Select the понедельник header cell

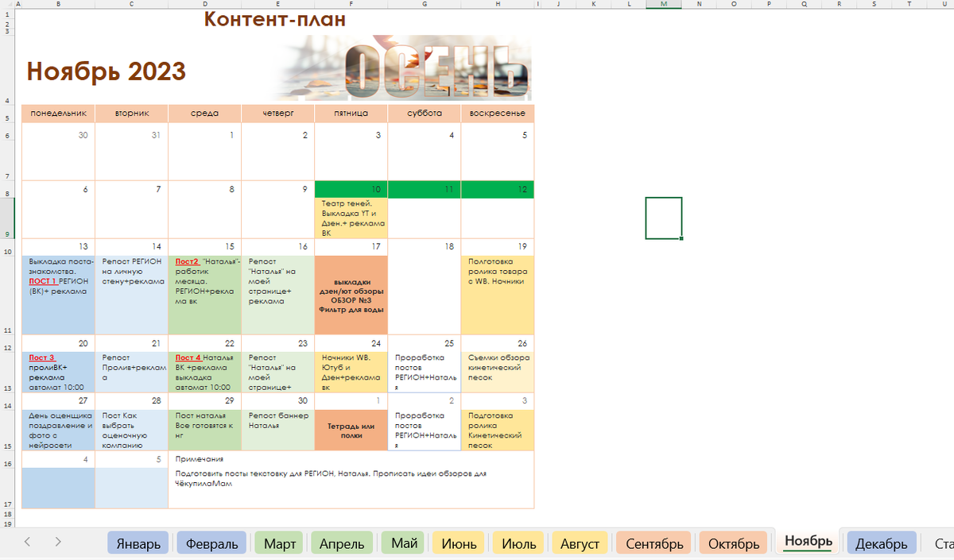(58, 114)
